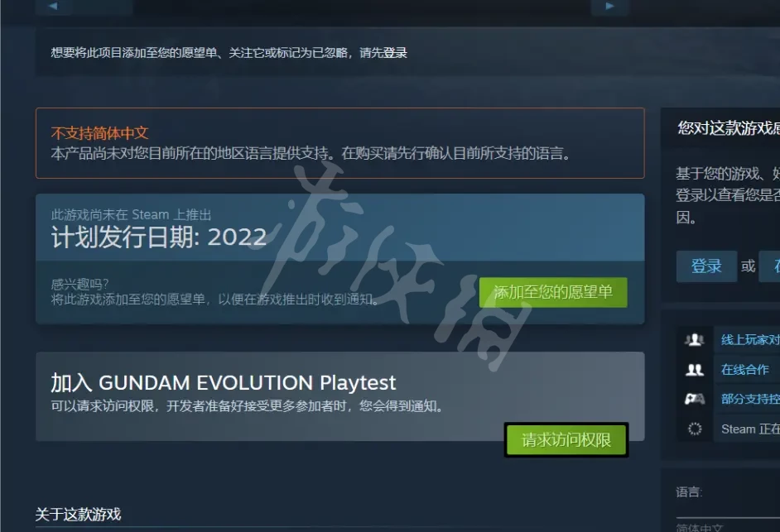Image resolution: width=780 pixels, height=532 pixels.
Task: Click the button right of 或
Action: click(769, 266)
